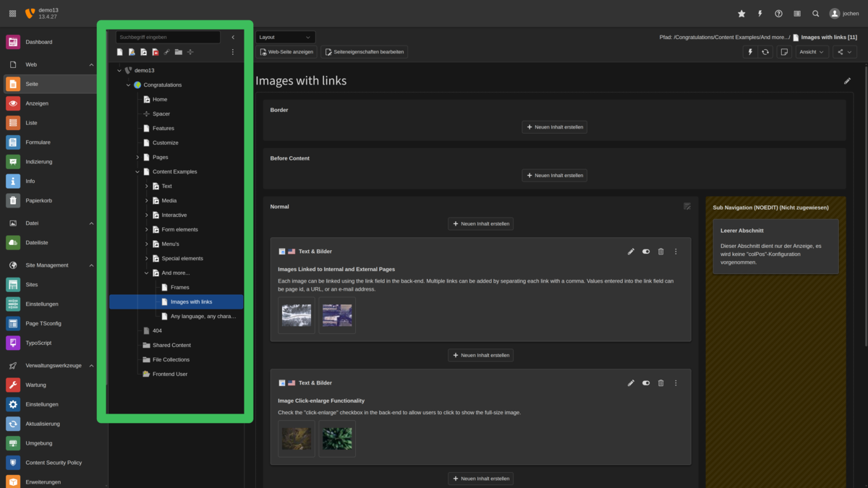Screen dimensions: 868x488
Task: Toggle visibility of first Text & Bilder element
Action: pyautogui.click(x=646, y=252)
